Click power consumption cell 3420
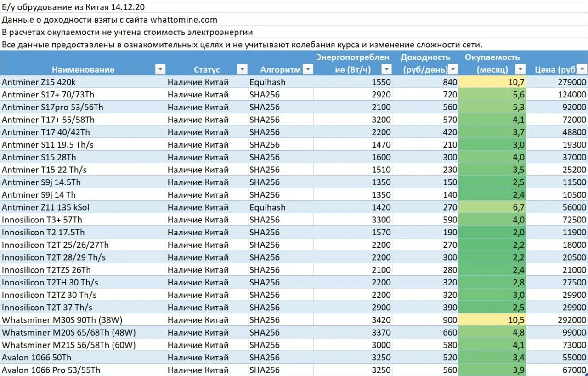Screen dimensions: 588x376 (353, 320)
